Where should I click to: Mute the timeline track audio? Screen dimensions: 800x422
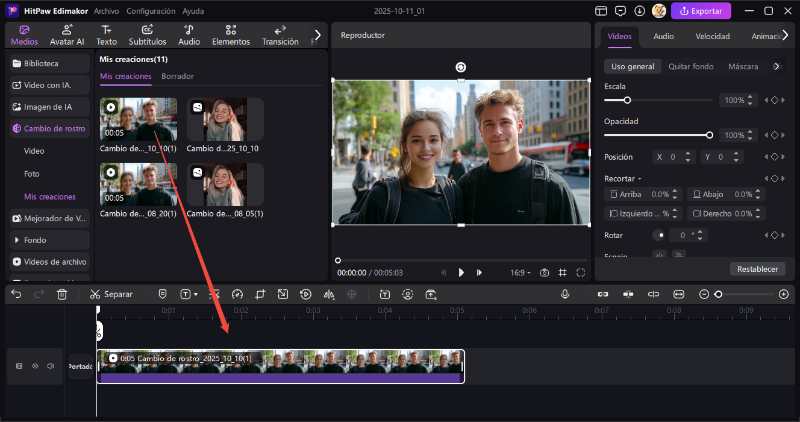(50, 366)
